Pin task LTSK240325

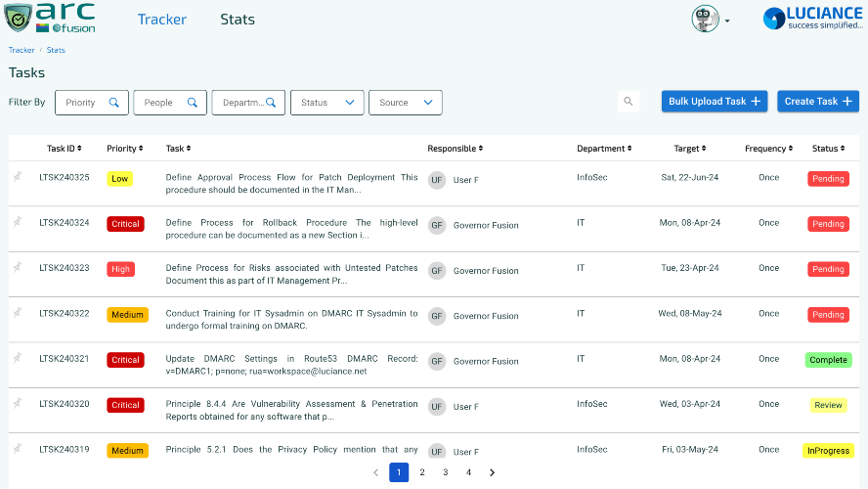(x=18, y=177)
